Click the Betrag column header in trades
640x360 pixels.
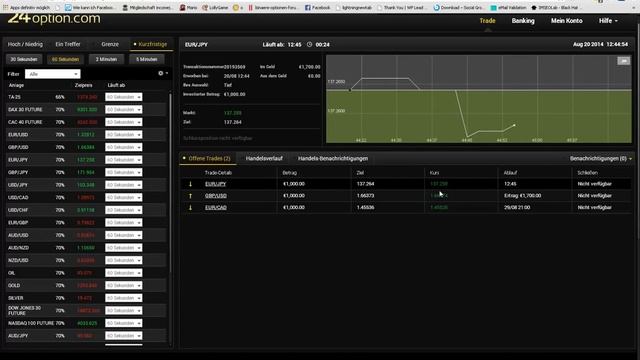pos(289,173)
